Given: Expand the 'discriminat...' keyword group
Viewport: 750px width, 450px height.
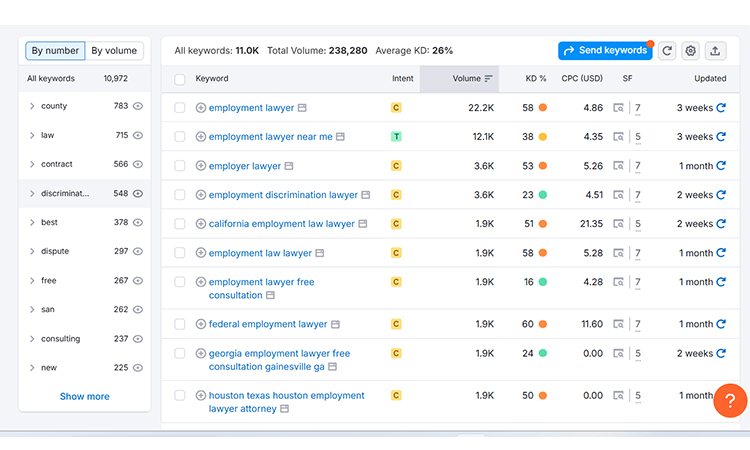Looking at the screenshot, I should pyautogui.click(x=32, y=194).
